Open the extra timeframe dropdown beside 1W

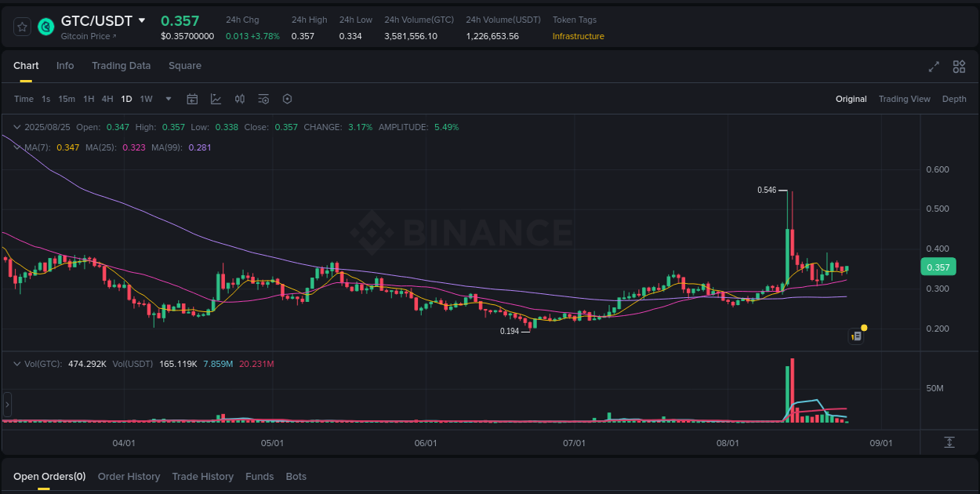168,99
